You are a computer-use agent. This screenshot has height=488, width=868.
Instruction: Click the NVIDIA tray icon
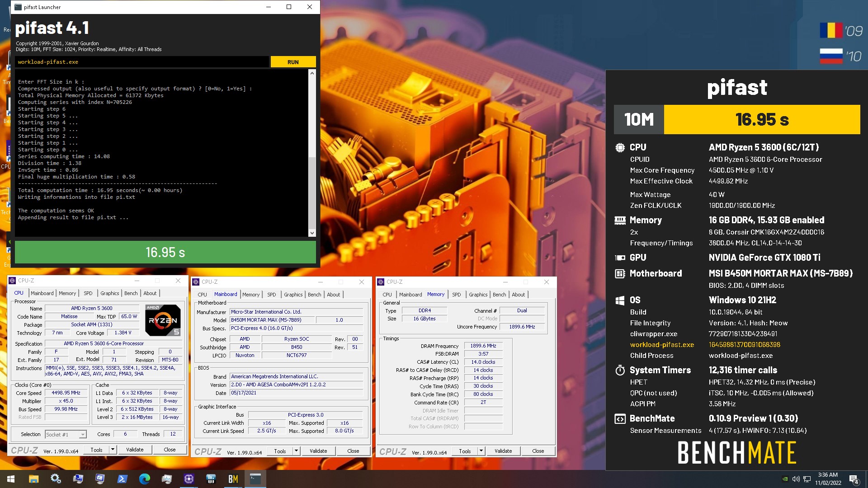785,479
